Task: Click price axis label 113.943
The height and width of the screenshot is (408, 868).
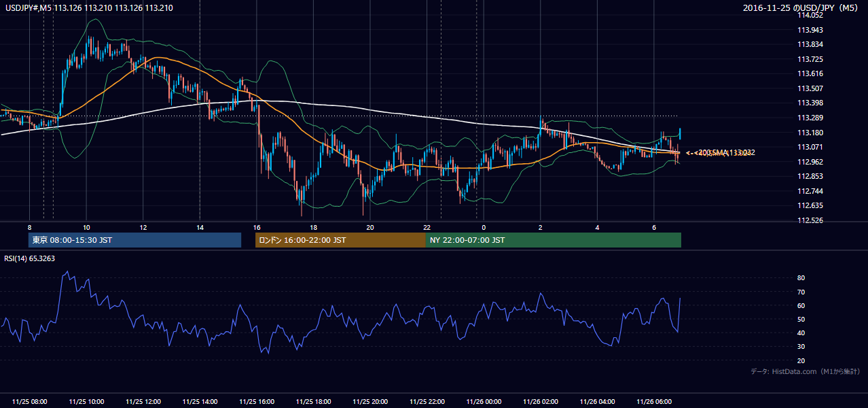Action: (x=810, y=30)
